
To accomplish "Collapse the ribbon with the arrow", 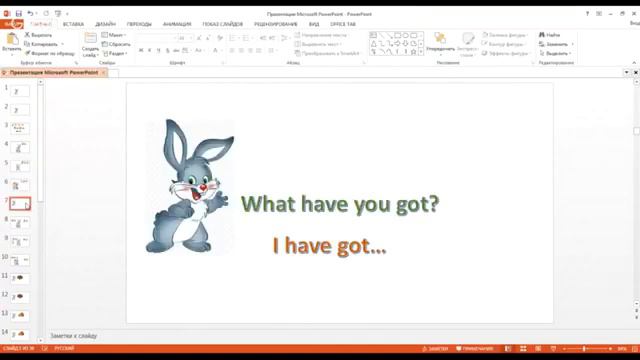I will click(634, 62).
